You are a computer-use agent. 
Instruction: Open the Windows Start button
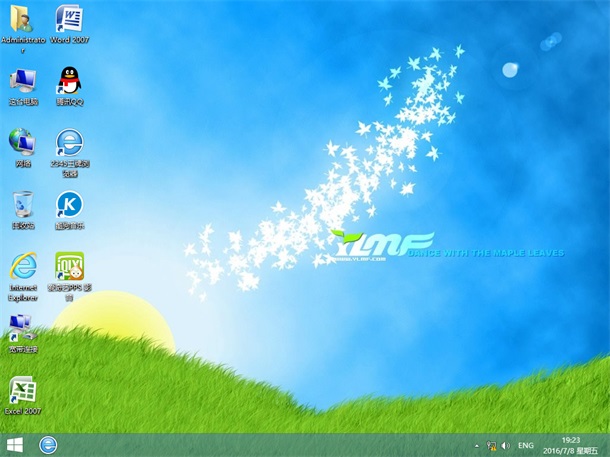[x=15, y=445]
